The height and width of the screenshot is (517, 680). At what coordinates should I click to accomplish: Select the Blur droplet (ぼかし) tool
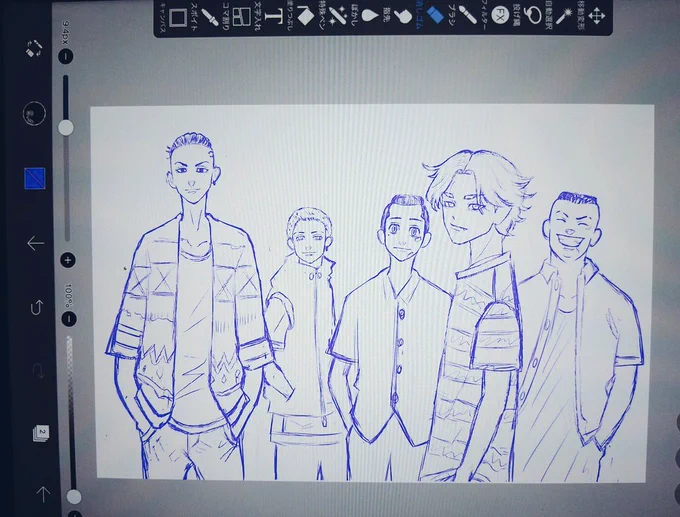pyautogui.click(x=366, y=16)
